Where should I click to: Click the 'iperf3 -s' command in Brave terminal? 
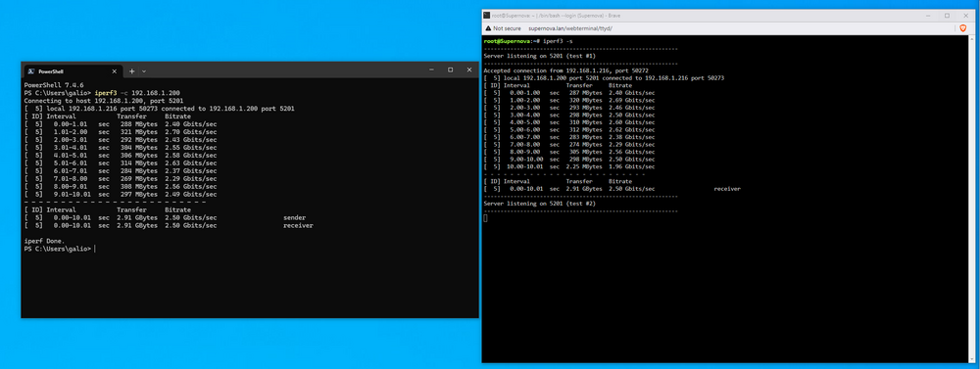(559, 40)
